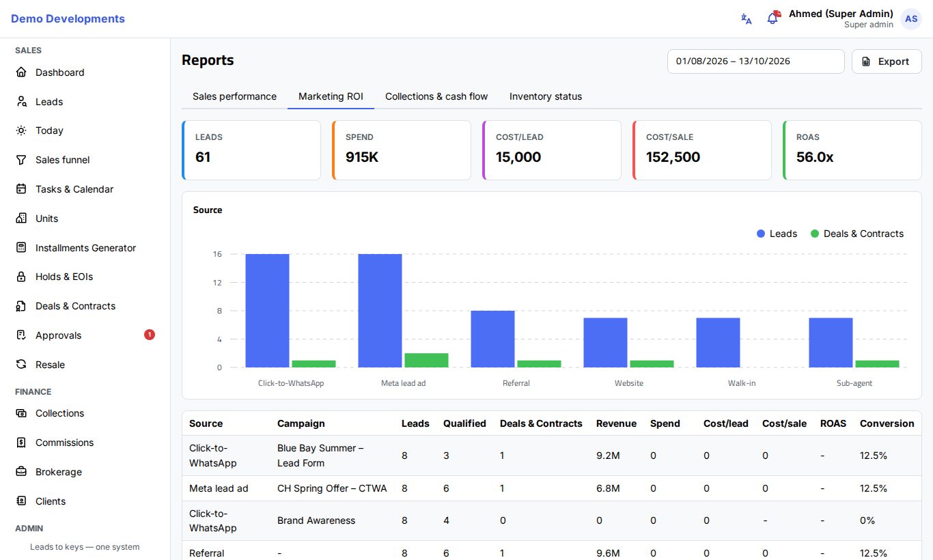Viewport: 933px width, 560px height.
Task: Click the "Walk-in" chart axis label
Action: pyautogui.click(x=742, y=383)
